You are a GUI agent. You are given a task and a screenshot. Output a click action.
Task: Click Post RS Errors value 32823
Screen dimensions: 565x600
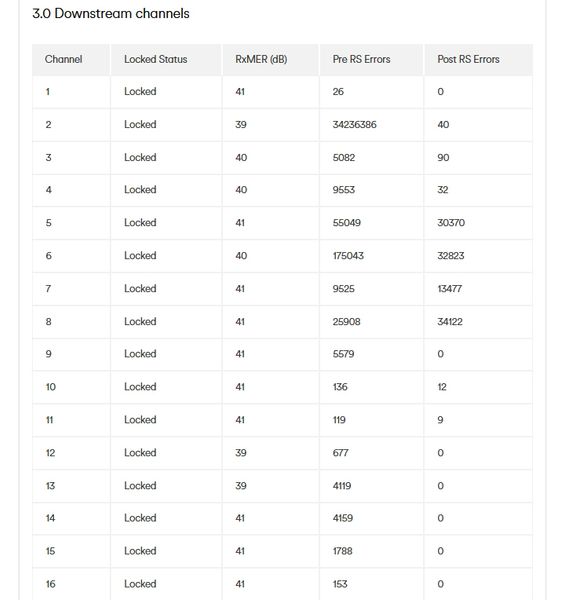[451, 256]
